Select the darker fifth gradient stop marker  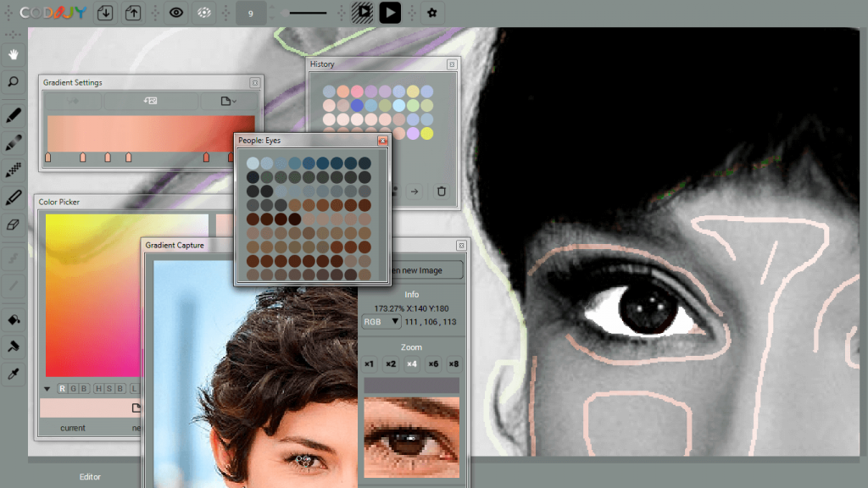(207, 158)
